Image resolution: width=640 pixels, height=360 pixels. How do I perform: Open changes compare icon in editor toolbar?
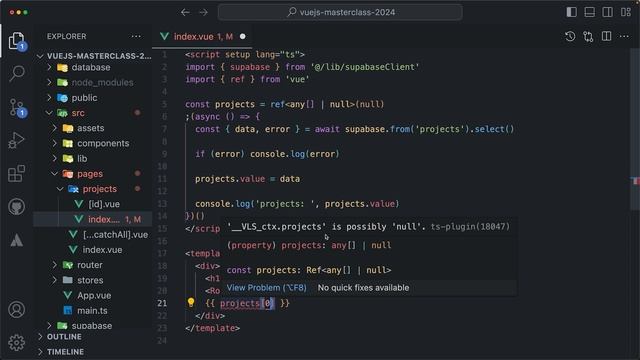coord(588,36)
